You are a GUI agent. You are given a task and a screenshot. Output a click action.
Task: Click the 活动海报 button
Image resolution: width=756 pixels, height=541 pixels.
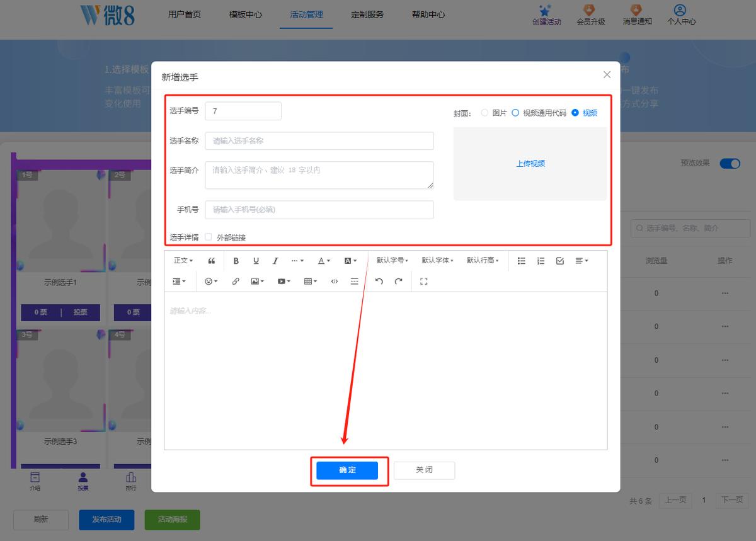pyautogui.click(x=173, y=520)
